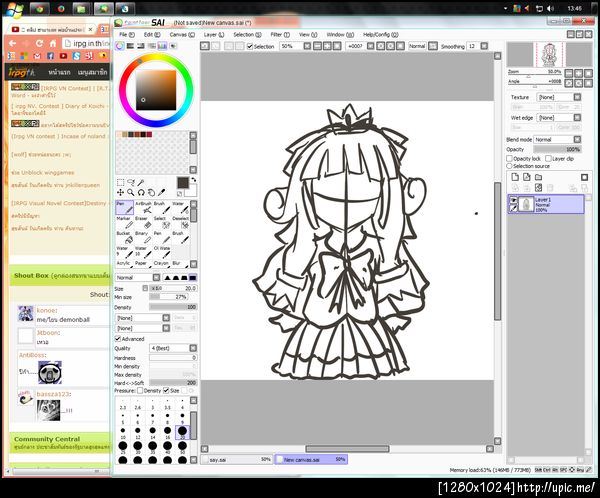Toggle the Advanced brush settings checkbox
Image resolution: width=600 pixels, height=498 pixels.
coord(118,339)
